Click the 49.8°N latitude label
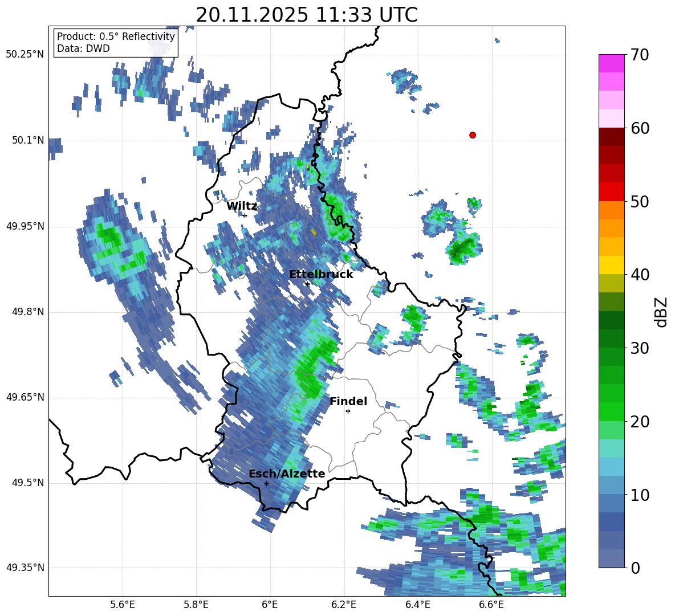 pos(27,312)
